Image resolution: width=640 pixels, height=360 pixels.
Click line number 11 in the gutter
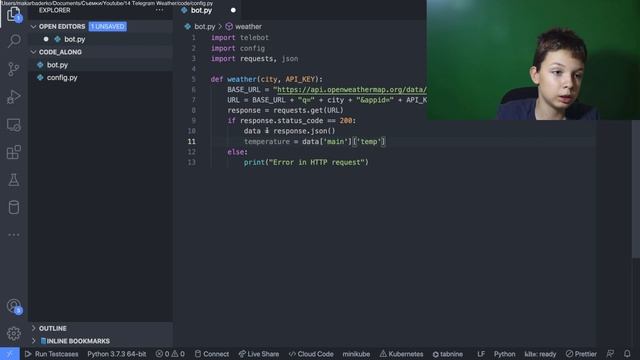(x=191, y=141)
